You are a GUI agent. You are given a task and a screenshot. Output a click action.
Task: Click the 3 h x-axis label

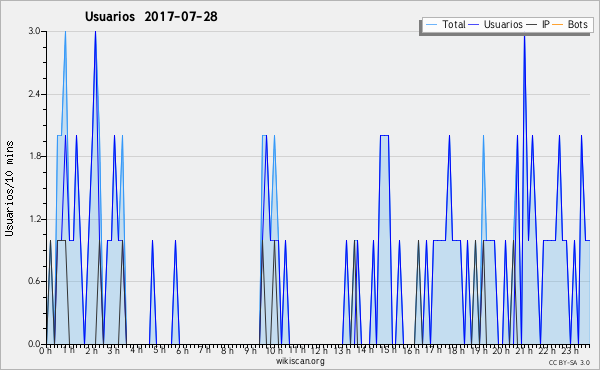114,350
